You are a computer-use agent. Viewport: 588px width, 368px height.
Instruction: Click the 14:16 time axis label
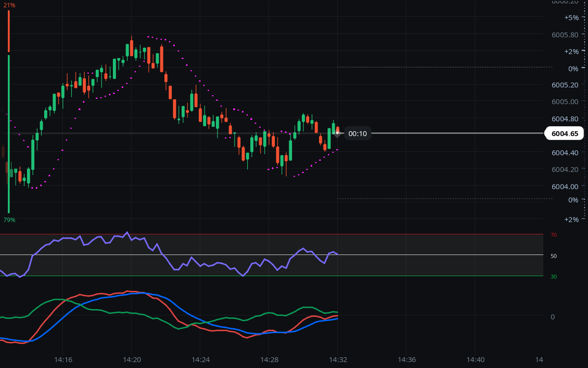(x=63, y=360)
